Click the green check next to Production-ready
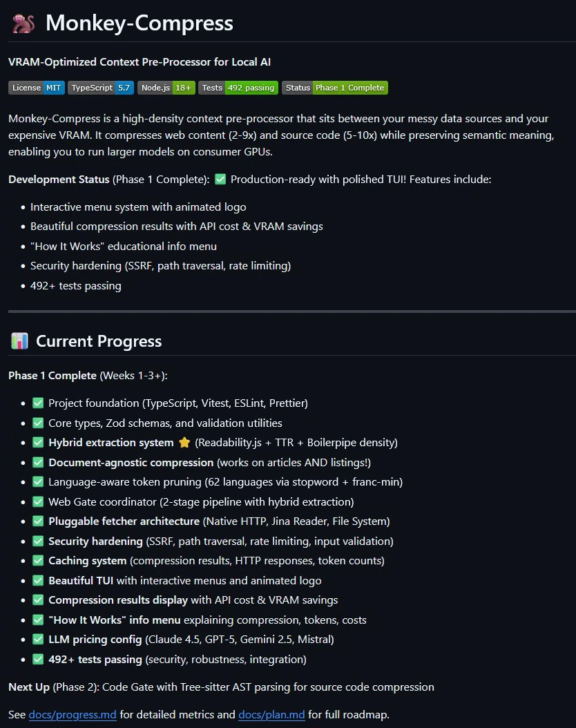The height and width of the screenshot is (728, 576). tap(220, 179)
